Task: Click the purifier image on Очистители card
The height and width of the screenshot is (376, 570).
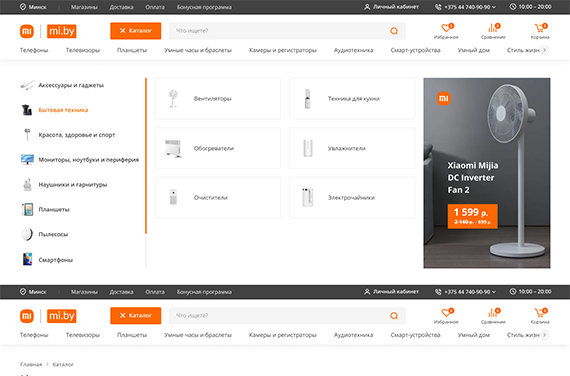Action: (173, 197)
